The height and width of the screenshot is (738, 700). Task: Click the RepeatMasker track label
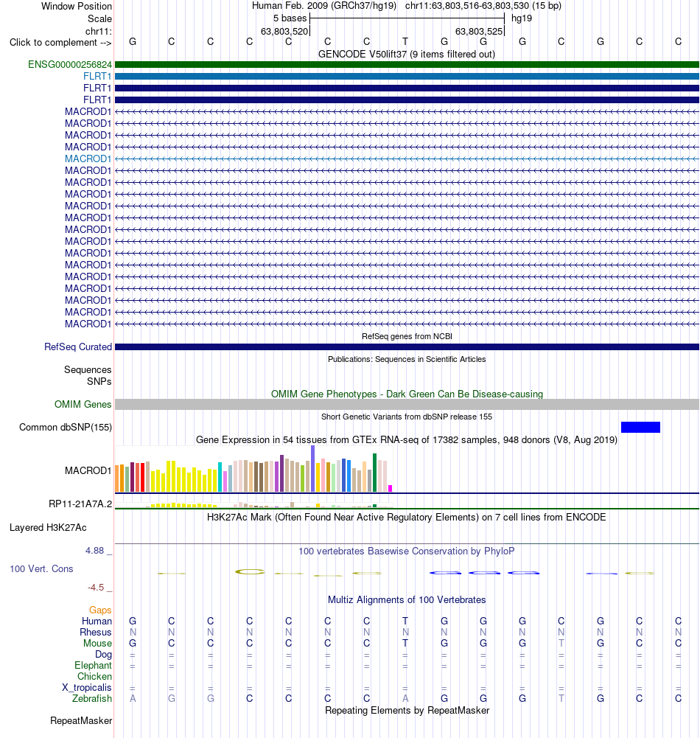81,720
